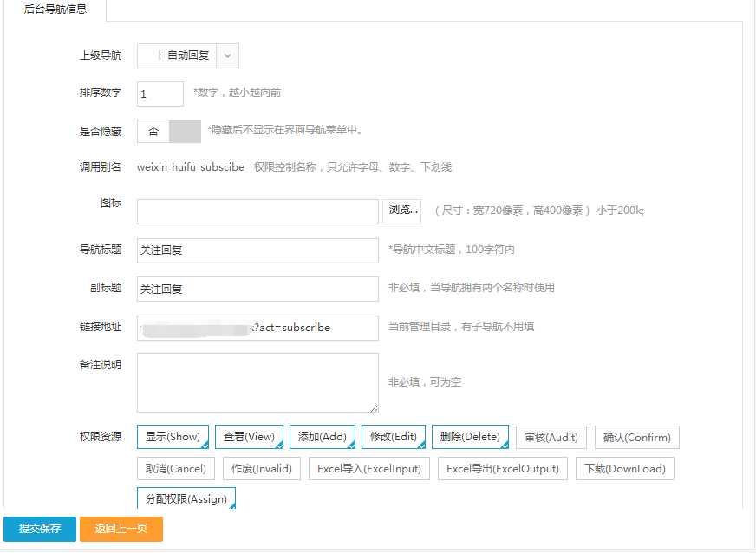
Task: Toggle the 是否隐藏 switch
Action: coord(169,131)
